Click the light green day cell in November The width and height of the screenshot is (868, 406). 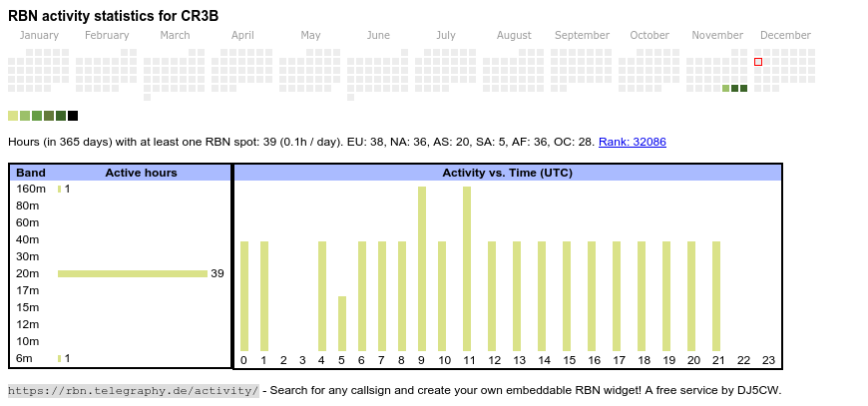[x=726, y=89]
